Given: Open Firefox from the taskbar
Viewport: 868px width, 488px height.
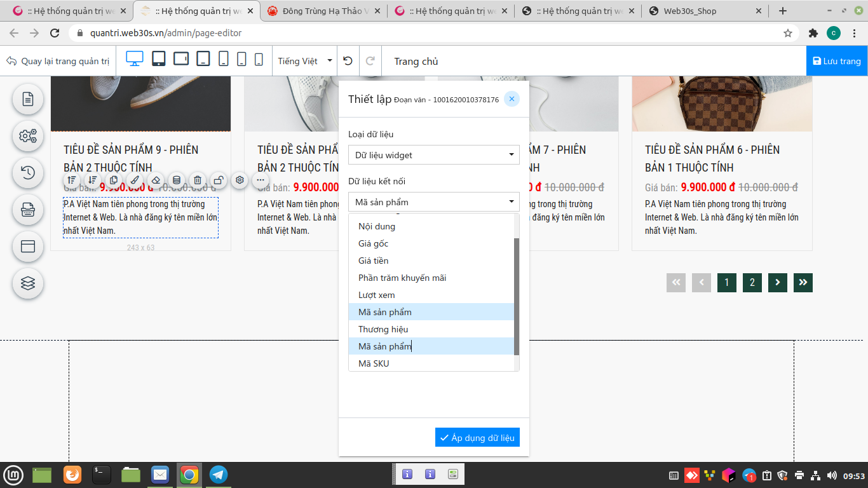Looking at the screenshot, I should pos(72,475).
